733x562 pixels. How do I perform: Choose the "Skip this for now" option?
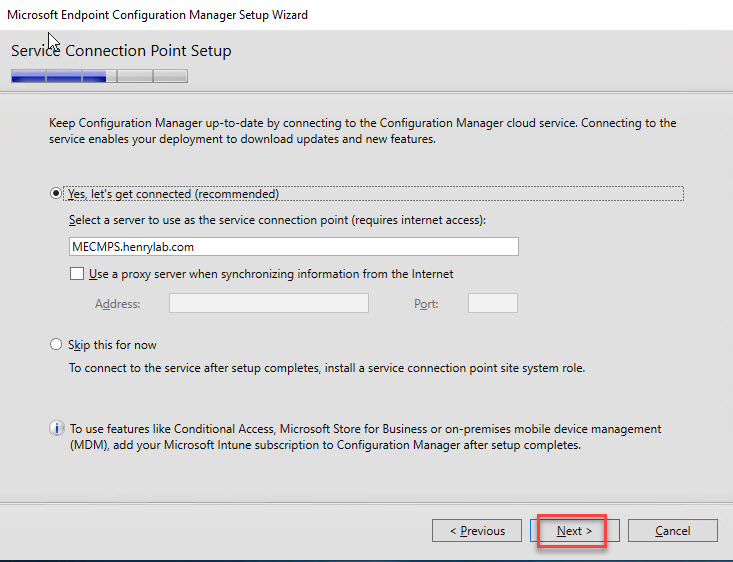(56, 345)
